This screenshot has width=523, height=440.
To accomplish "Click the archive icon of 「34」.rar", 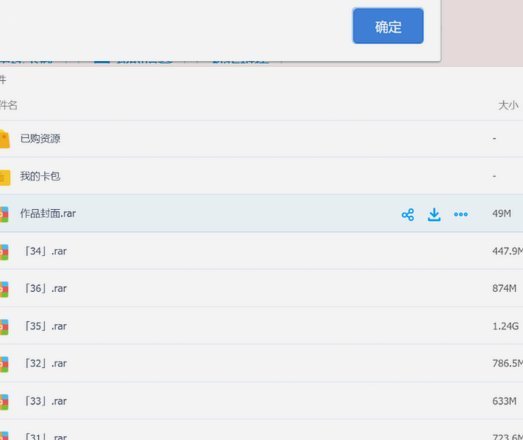I will 4,252.
